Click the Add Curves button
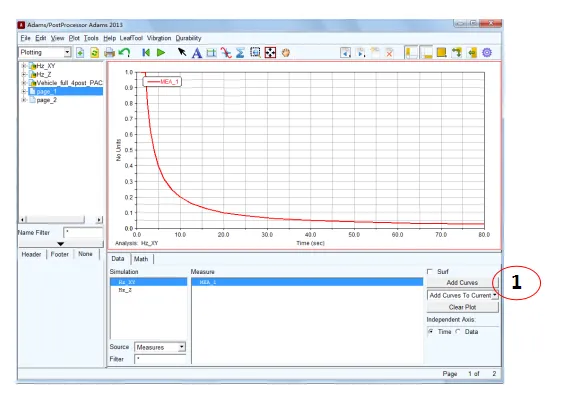The height and width of the screenshot is (393, 581). pyautogui.click(x=462, y=283)
